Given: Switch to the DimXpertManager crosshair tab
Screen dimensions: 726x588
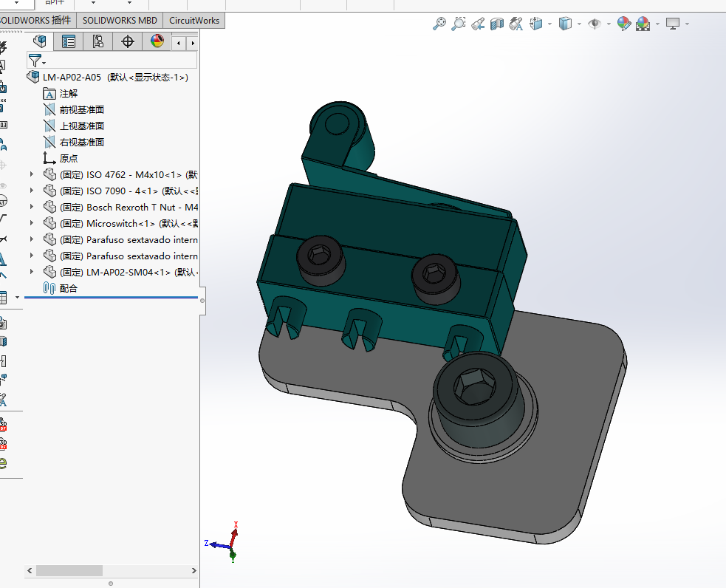Looking at the screenshot, I should click(x=128, y=41).
